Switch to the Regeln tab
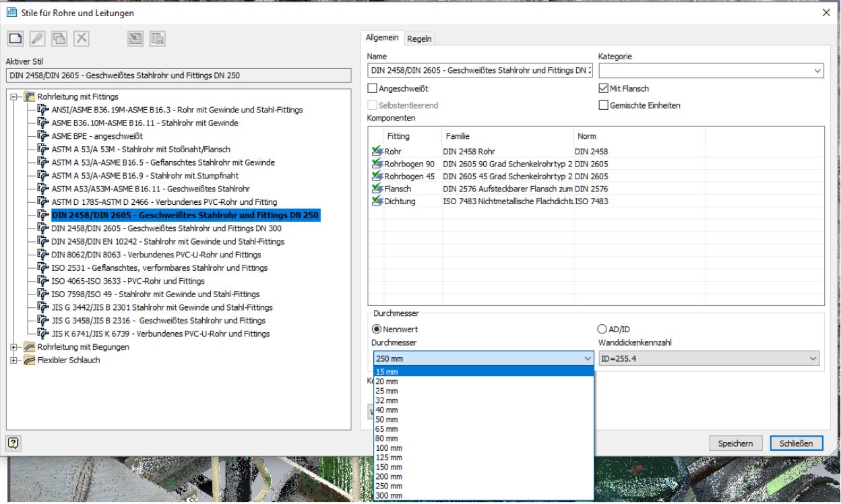Viewport: 841px width, 504px height. coord(420,38)
